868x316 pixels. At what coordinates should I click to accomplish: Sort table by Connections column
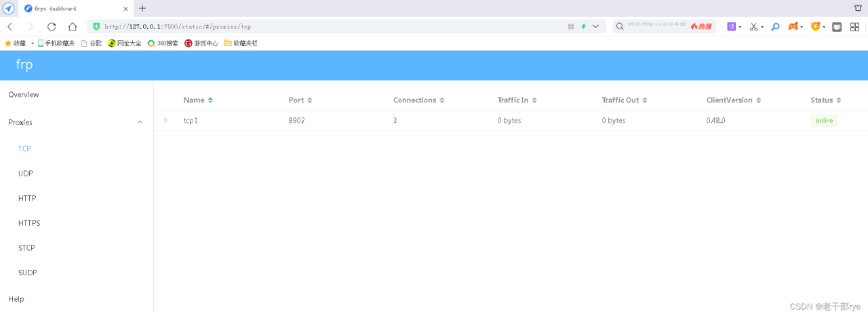418,100
